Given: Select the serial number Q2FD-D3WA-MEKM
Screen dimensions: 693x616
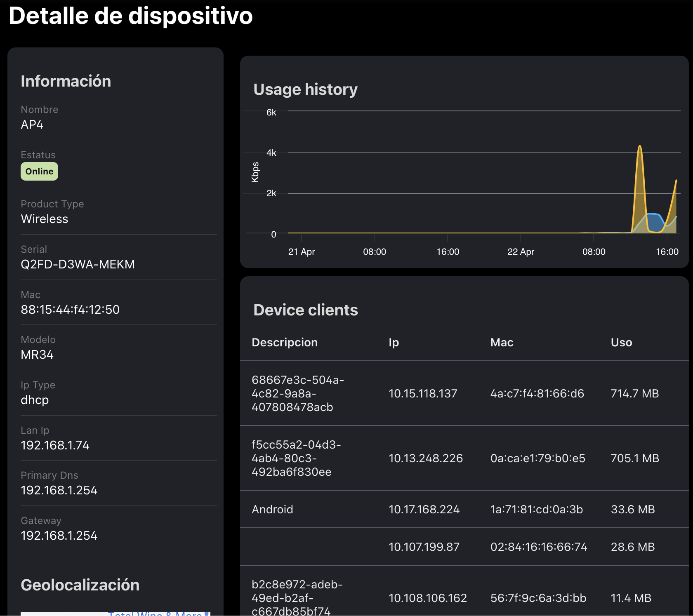Looking at the screenshot, I should coord(78,264).
